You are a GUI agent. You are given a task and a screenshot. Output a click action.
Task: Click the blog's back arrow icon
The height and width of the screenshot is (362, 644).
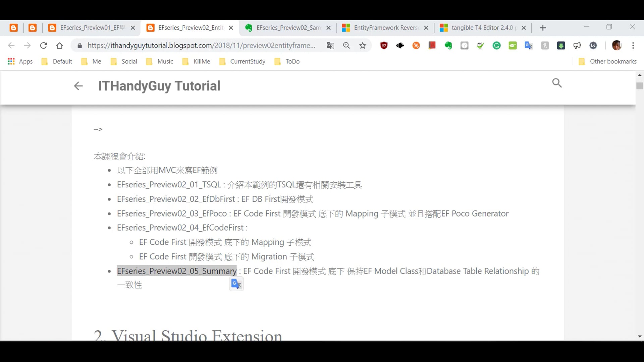[78, 86]
